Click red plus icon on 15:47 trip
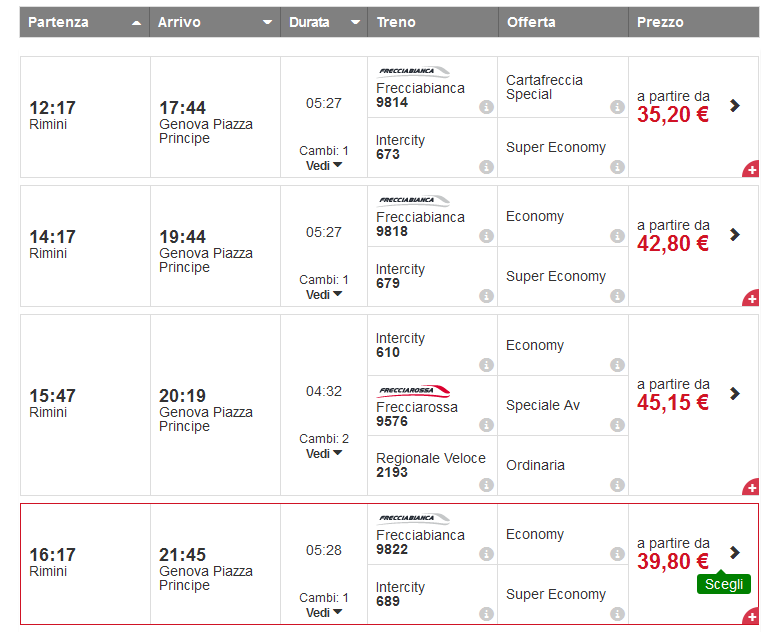Image resolution: width=767 pixels, height=632 pixels. 750,488
